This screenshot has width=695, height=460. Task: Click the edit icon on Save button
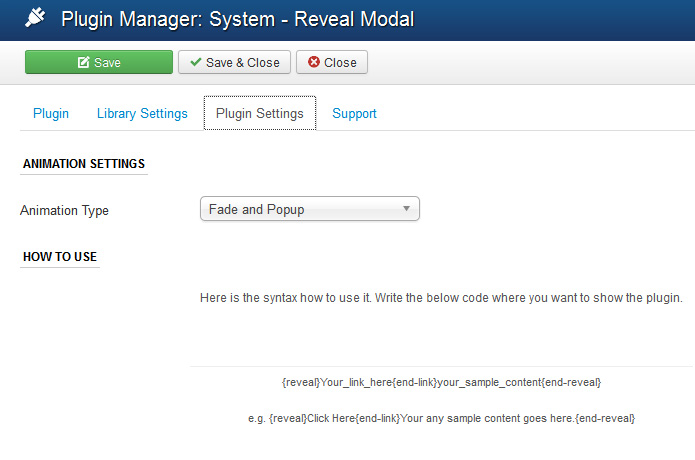(83, 62)
